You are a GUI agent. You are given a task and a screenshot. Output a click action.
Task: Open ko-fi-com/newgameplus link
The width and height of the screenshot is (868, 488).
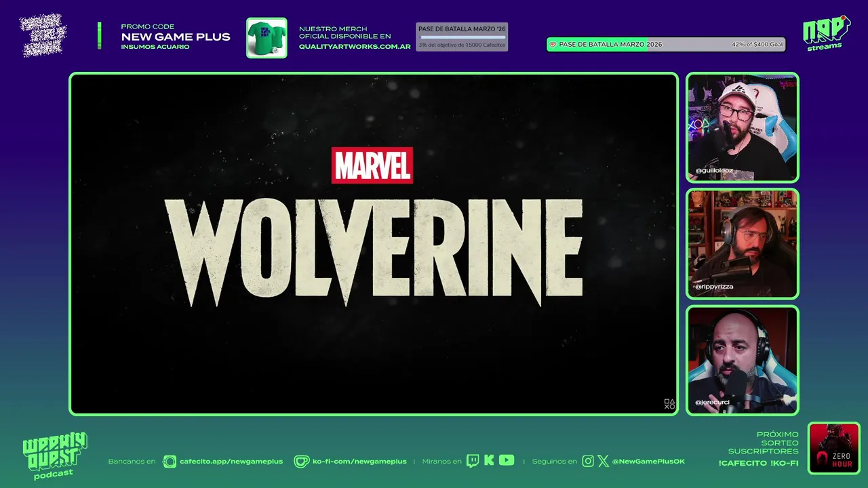(359, 462)
